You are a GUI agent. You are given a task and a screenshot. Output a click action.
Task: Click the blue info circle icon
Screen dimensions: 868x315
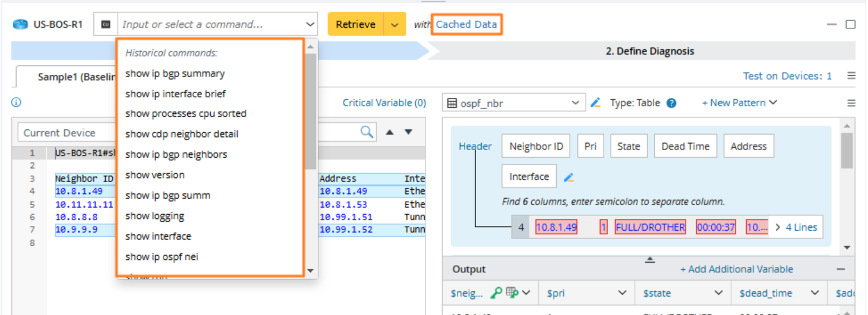pyautogui.click(x=17, y=103)
